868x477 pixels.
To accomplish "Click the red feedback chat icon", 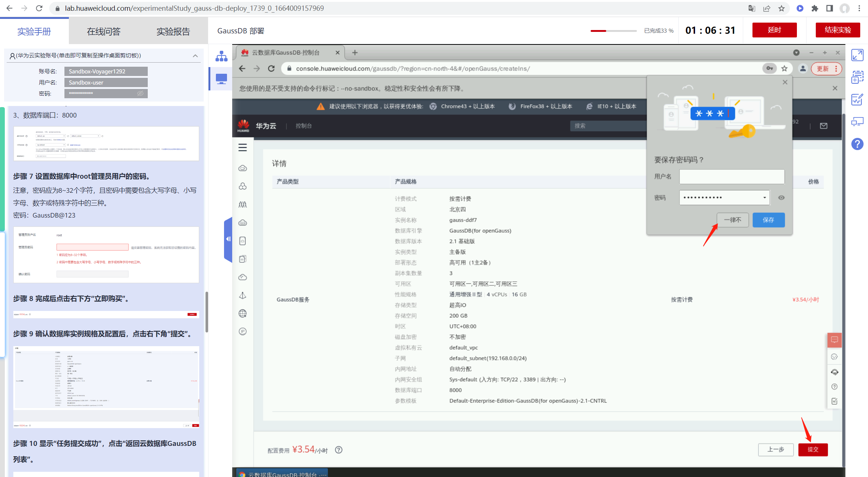I will pyautogui.click(x=834, y=339).
